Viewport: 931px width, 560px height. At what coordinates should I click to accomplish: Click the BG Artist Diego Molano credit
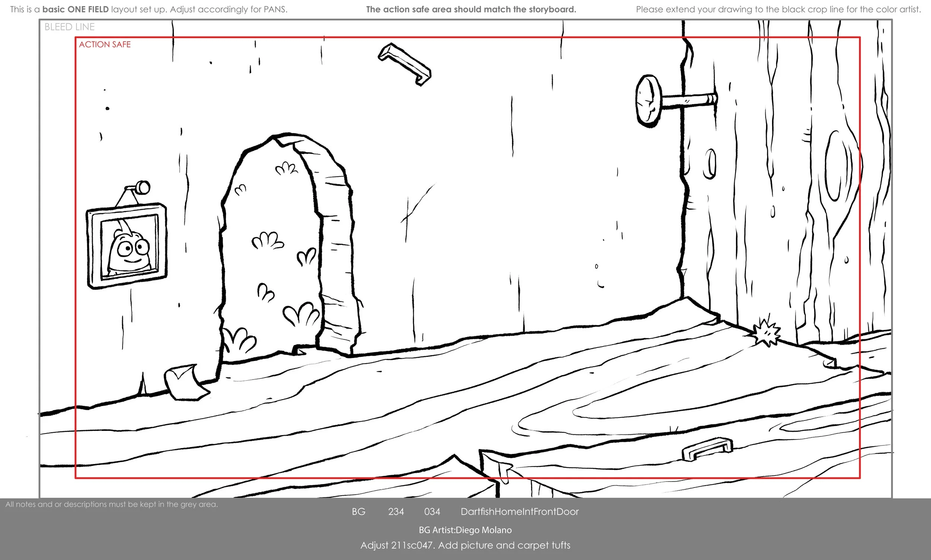tap(465, 530)
